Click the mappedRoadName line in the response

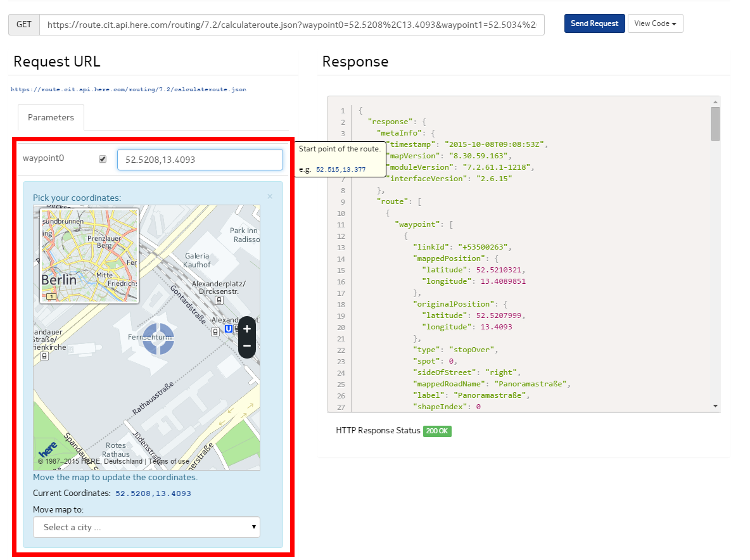coord(492,384)
